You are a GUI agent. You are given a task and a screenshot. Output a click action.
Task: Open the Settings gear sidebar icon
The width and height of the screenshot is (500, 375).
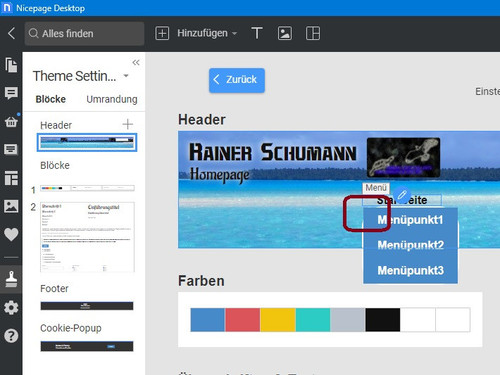pyautogui.click(x=11, y=308)
